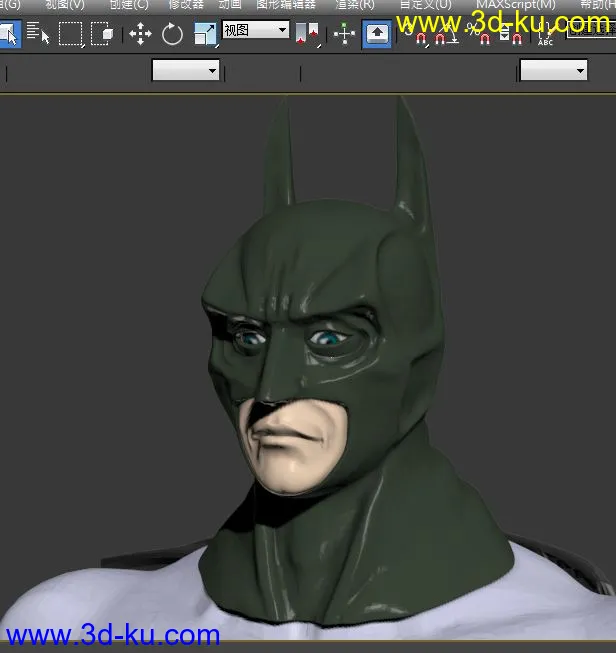Toggle the Spinner Snap magnet
This screenshot has height=653, width=616.
(511, 34)
